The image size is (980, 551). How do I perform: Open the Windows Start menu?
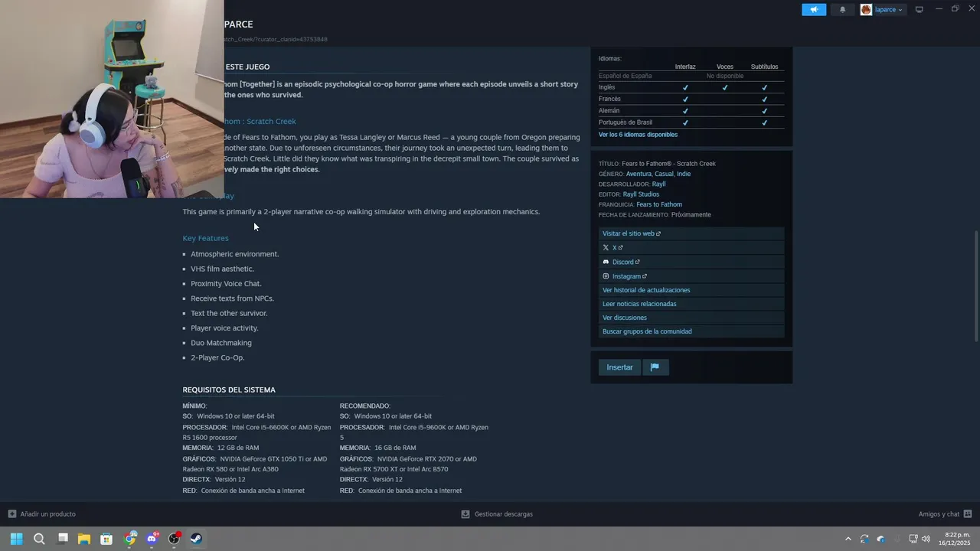[x=16, y=539]
